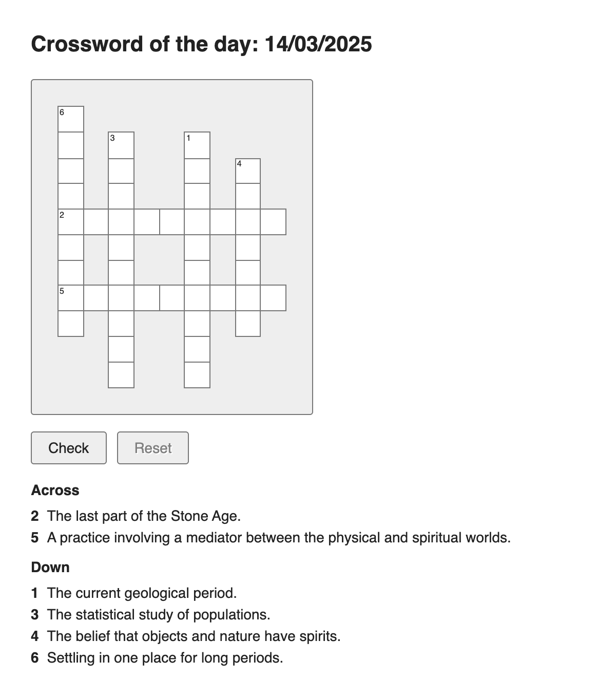Click the last cell of 5 Across
The image size is (616, 679).
point(273,298)
